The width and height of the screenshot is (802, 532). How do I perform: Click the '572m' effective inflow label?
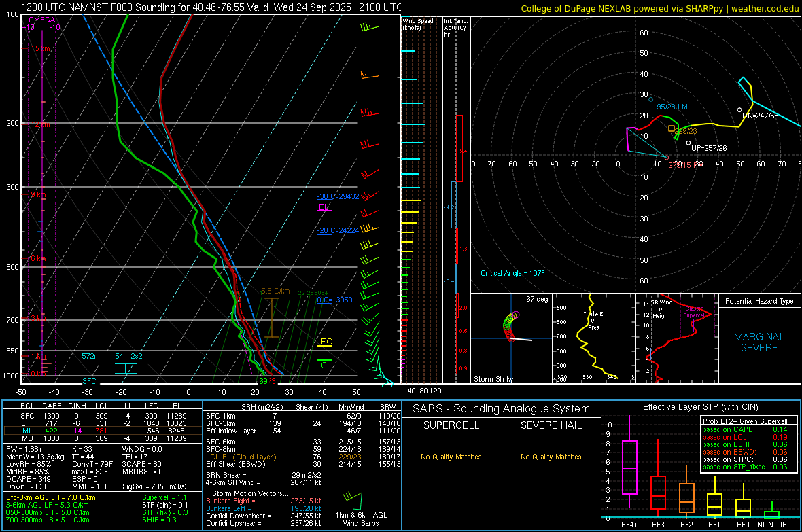tap(90, 356)
